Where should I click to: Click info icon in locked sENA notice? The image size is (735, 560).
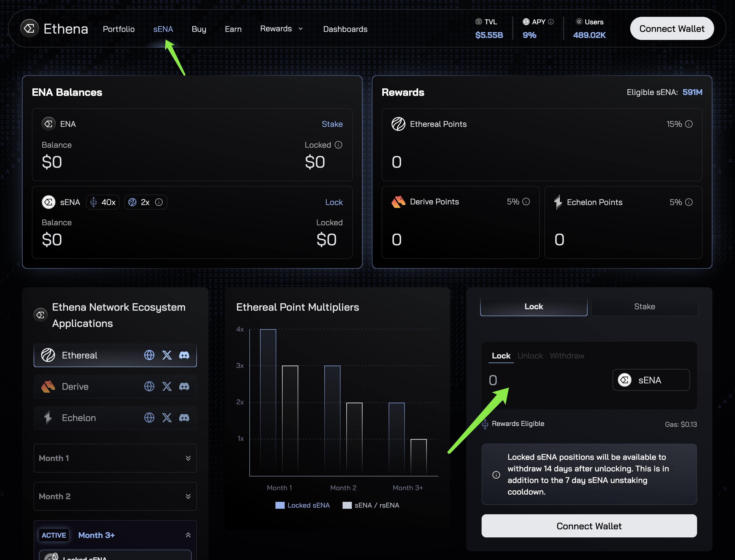pos(496,475)
